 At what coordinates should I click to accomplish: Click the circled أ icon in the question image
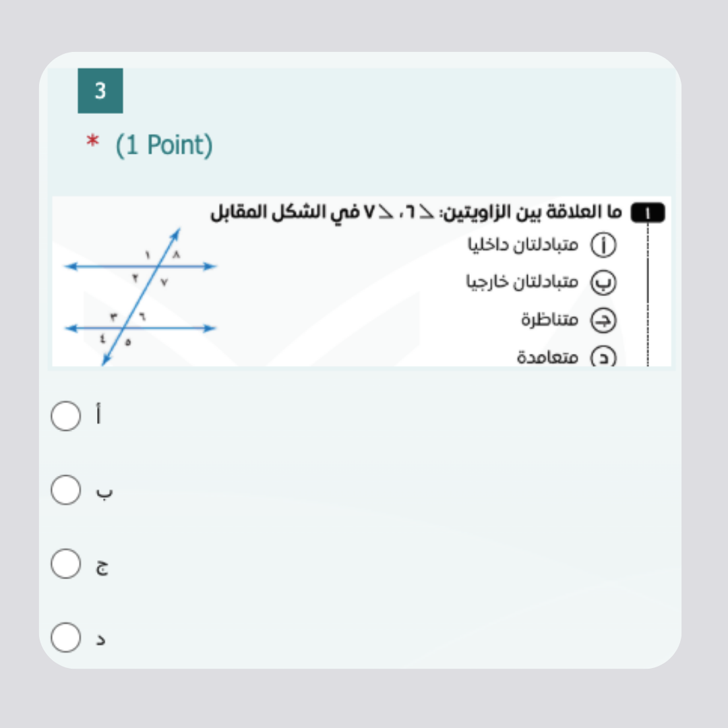tap(603, 246)
